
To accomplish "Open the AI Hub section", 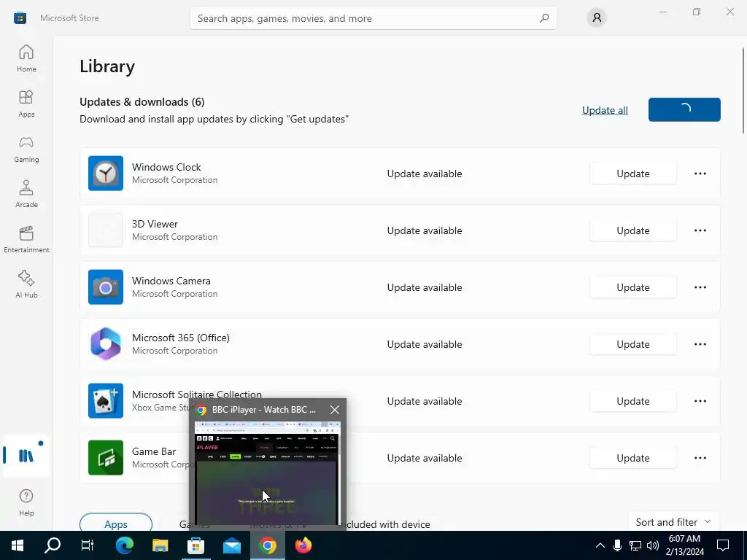I will coord(26,284).
